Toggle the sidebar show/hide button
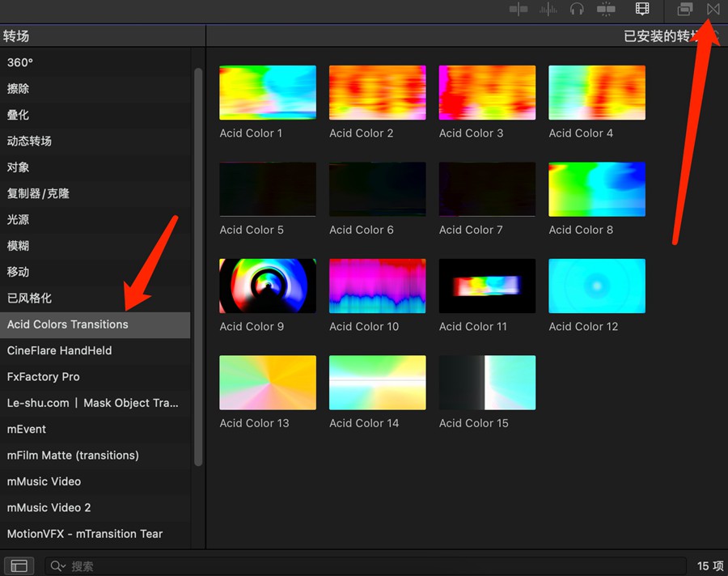Viewport: 728px width, 576px height. pyautogui.click(x=19, y=565)
